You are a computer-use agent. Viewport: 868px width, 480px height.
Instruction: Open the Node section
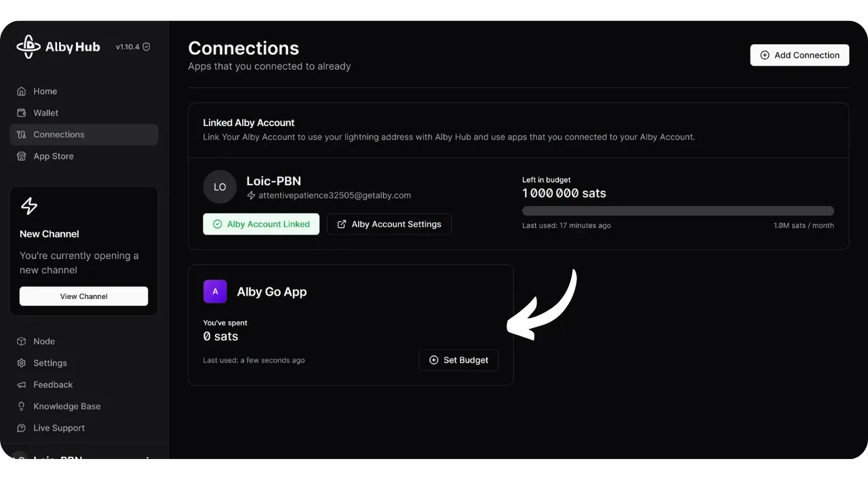[x=44, y=342]
